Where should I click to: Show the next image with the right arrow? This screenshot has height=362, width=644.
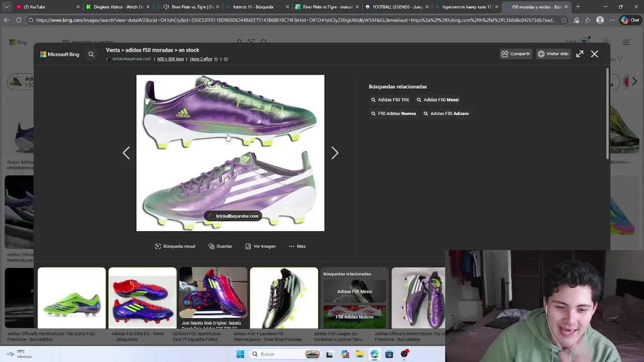coord(335,153)
